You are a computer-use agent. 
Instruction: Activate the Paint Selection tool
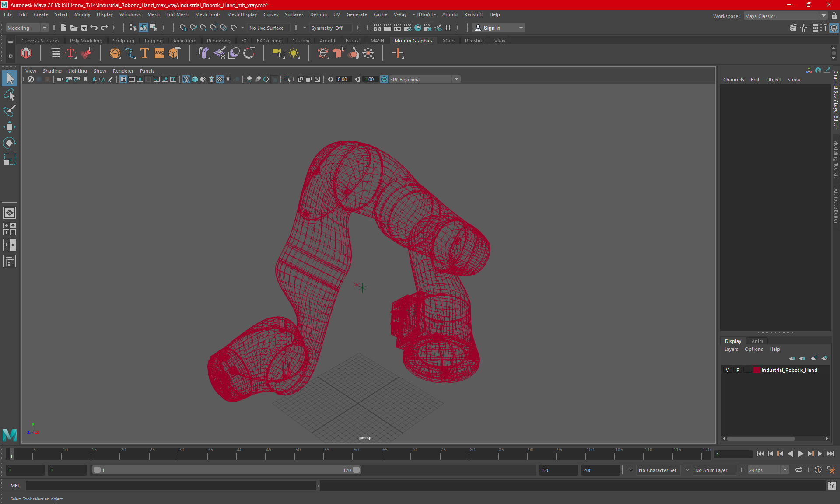tap(10, 111)
